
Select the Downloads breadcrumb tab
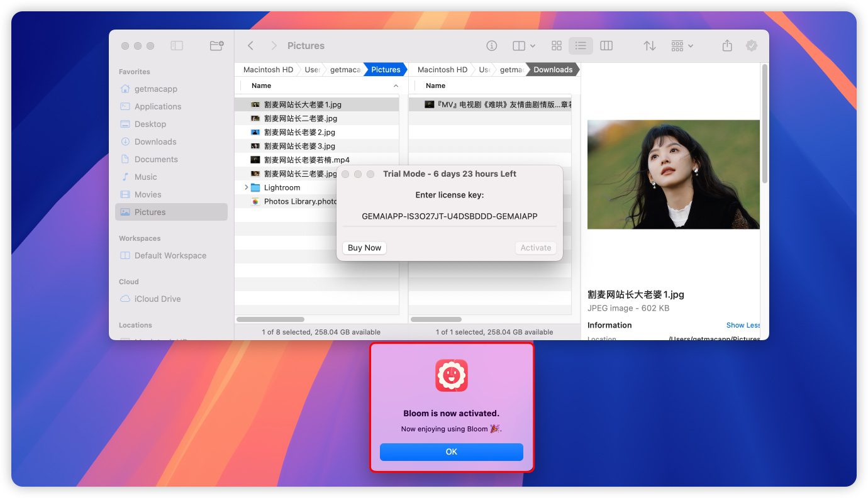(553, 70)
